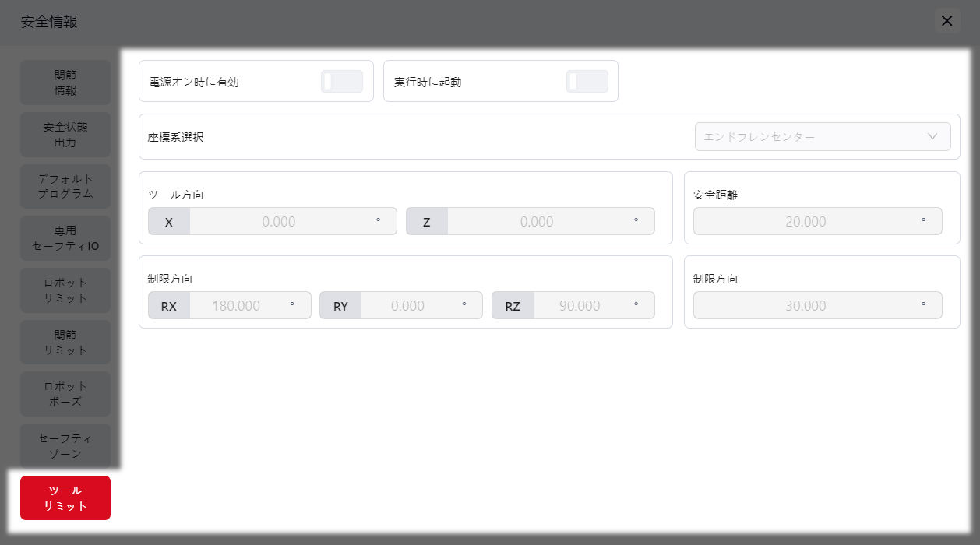Open the 座標系選択 dropdown
Screen dimensions: 980x545
(822, 137)
